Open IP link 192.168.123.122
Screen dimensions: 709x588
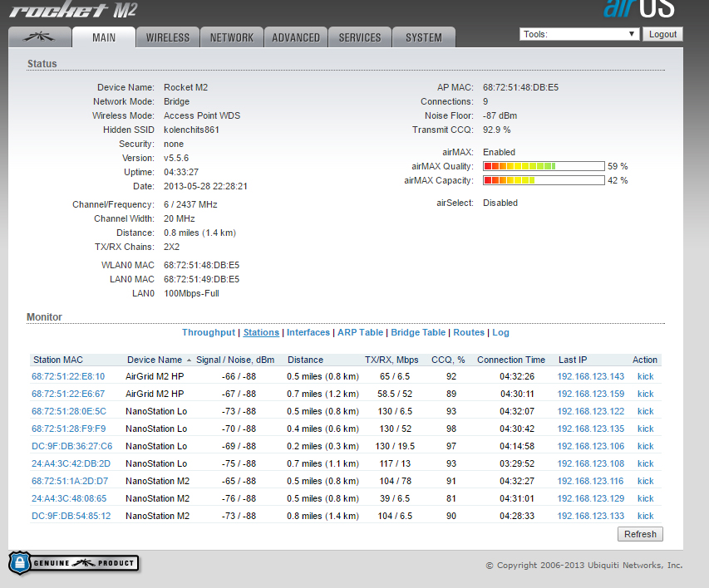pyautogui.click(x=590, y=411)
